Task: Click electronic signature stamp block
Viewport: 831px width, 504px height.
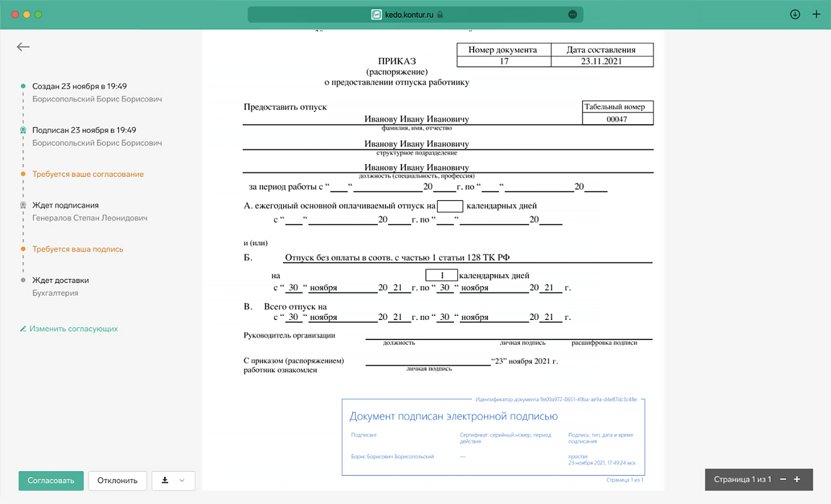Action: click(x=493, y=437)
